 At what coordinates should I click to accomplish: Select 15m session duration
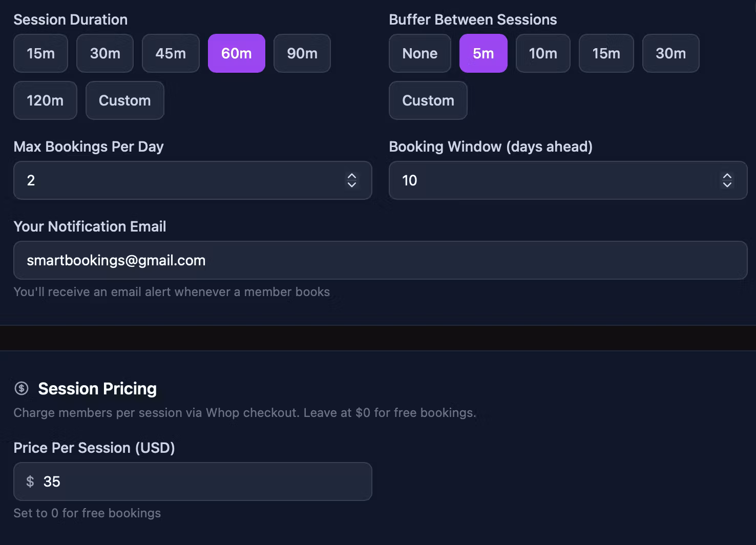(40, 53)
